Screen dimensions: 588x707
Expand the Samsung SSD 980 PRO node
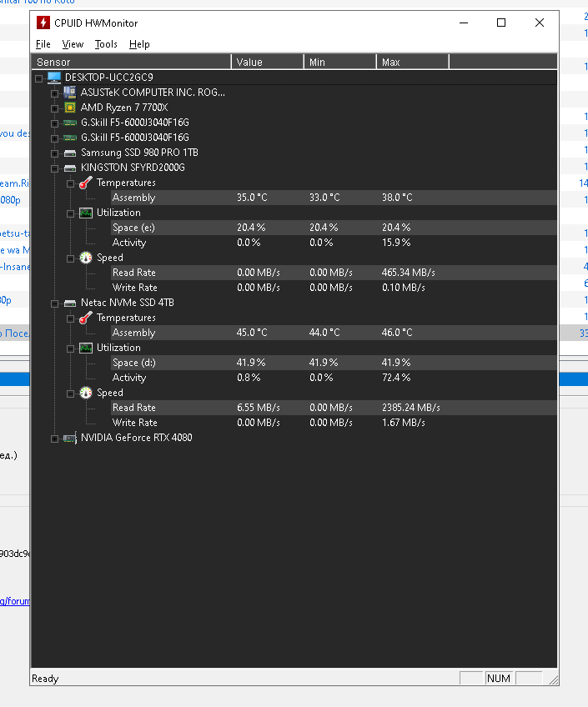(x=54, y=153)
